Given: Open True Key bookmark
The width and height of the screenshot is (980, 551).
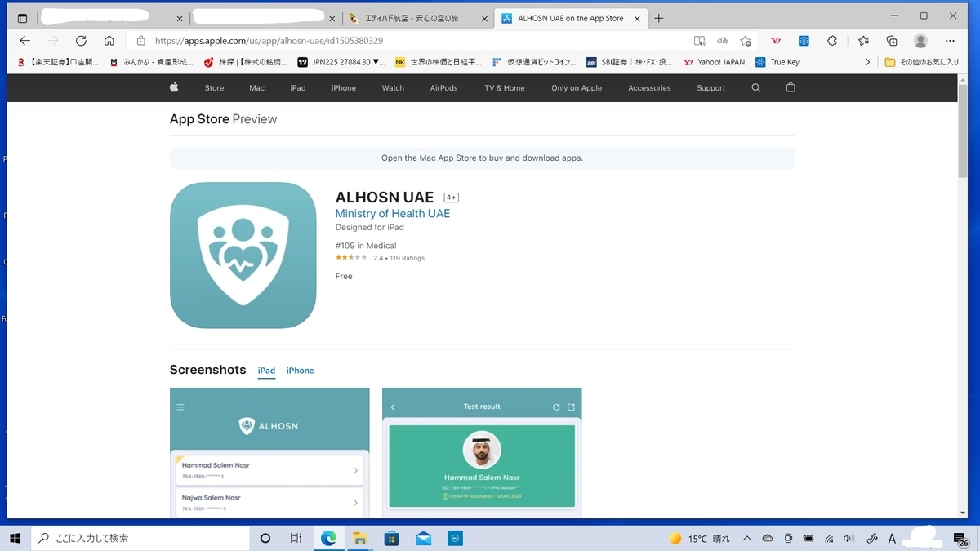Looking at the screenshot, I should click(x=778, y=62).
